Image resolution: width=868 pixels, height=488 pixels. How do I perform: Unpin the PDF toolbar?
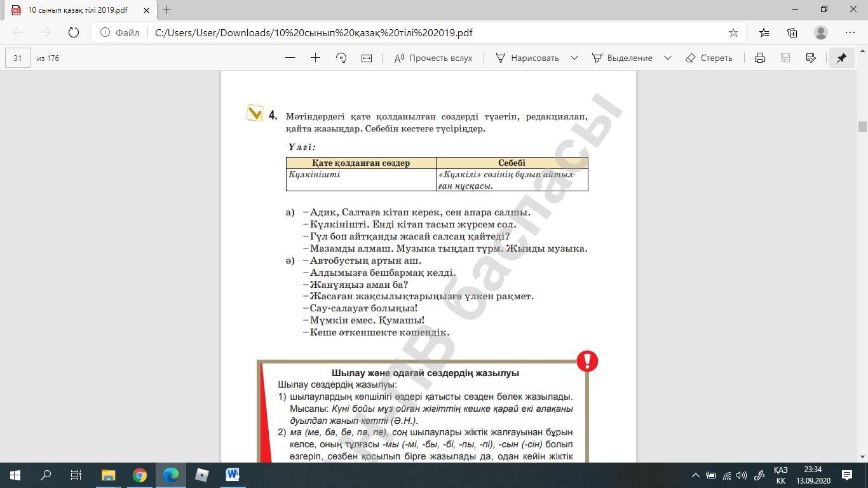point(841,58)
